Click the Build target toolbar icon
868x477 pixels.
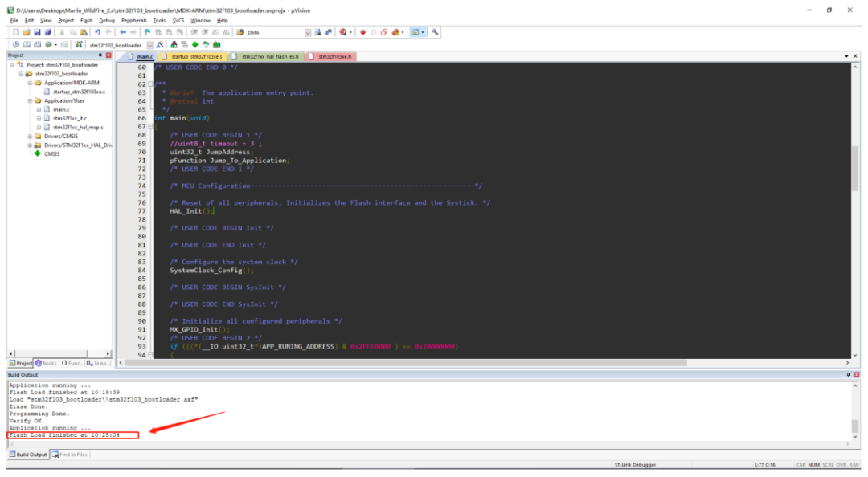tap(27, 45)
